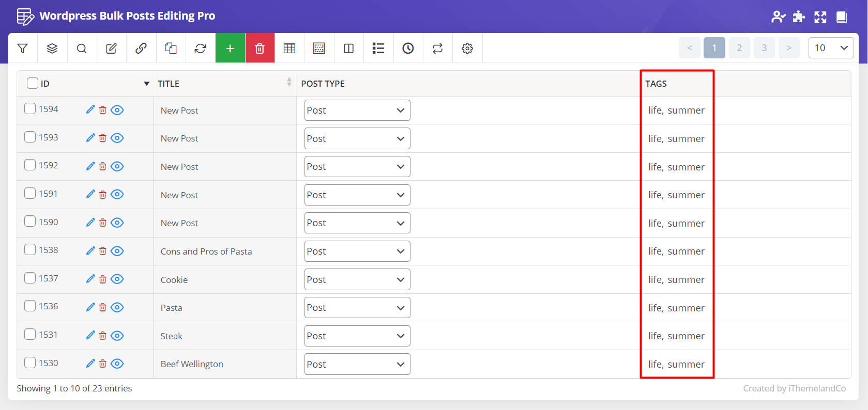This screenshot has width=868, height=410.
Task: Preview post 1537 with eye icon
Action: (x=117, y=279)
